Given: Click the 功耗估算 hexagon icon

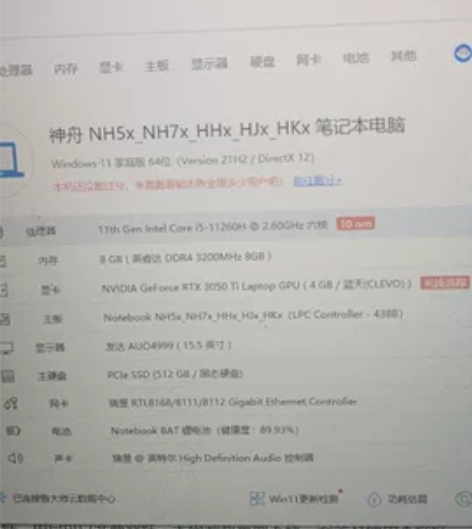Looking at the screenshot, I should click(374, 499).
